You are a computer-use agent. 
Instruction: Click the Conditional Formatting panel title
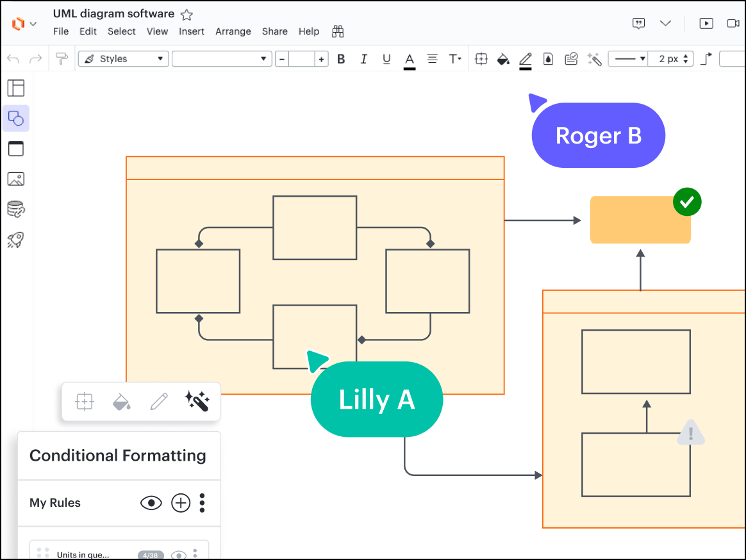pyautogui.click(x=118, y=456)
